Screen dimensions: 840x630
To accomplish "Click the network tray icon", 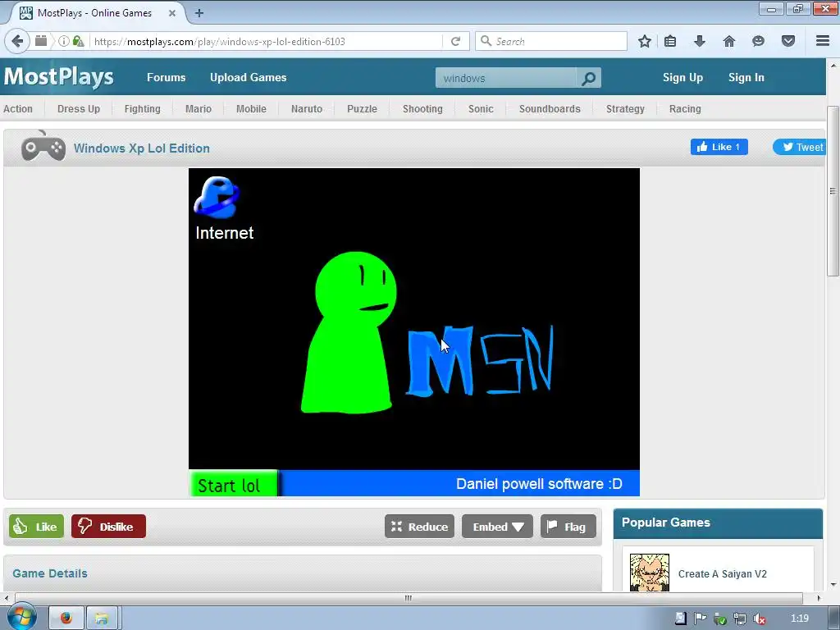I will click(740, 619).
